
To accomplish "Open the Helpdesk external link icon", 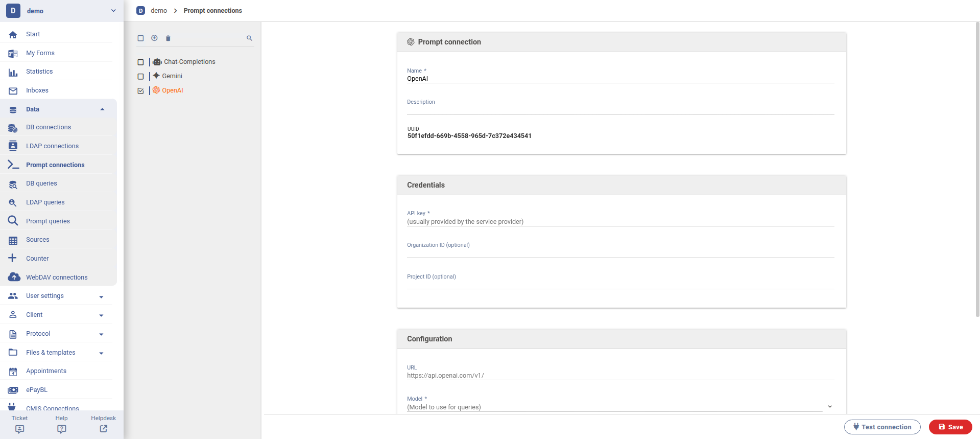I will [103, 429].
